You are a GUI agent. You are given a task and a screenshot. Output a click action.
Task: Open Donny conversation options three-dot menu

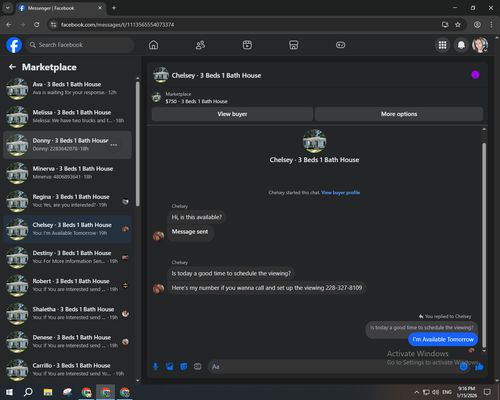point(114,145)
